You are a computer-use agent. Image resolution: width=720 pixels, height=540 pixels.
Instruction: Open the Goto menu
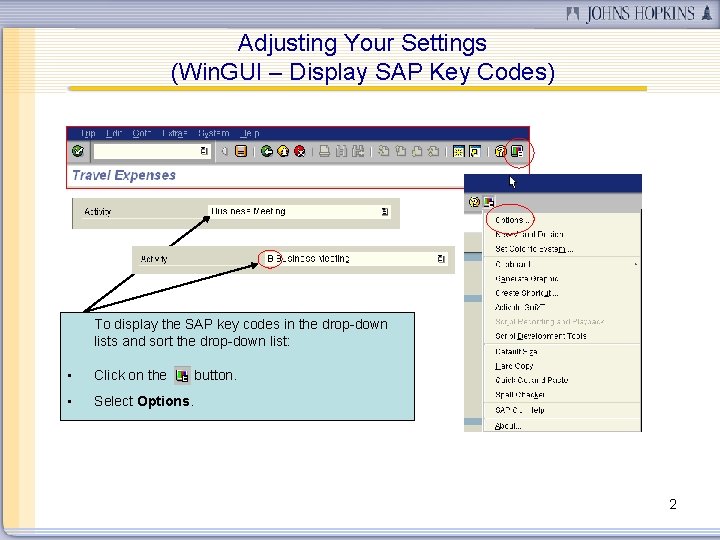[141, 133]
